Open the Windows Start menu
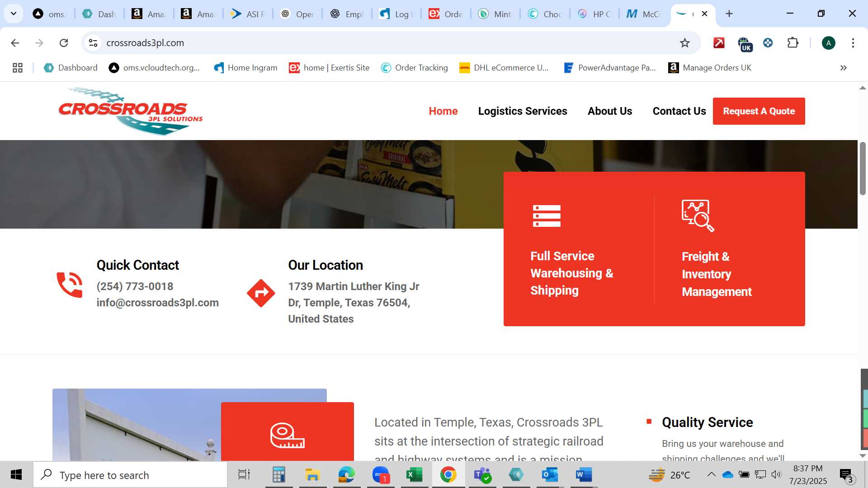This screenshot has width=868, height=488. tap(16, 474)
